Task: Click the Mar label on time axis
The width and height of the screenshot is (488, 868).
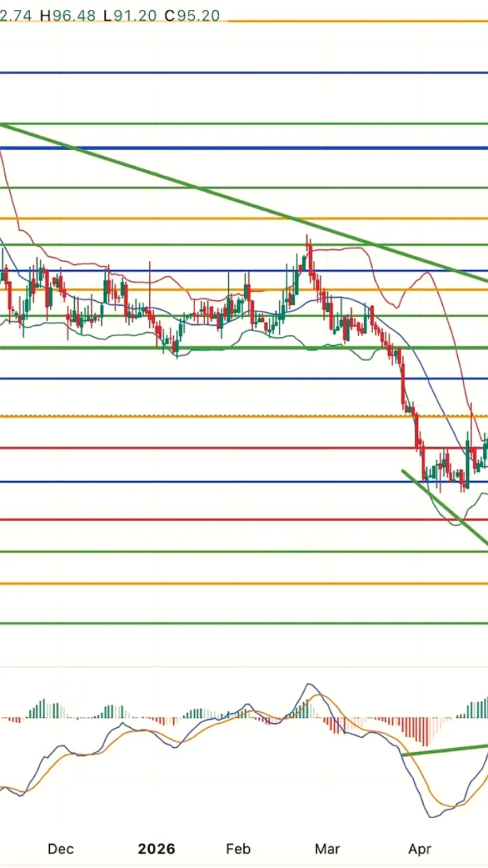Action: point(327,849)
